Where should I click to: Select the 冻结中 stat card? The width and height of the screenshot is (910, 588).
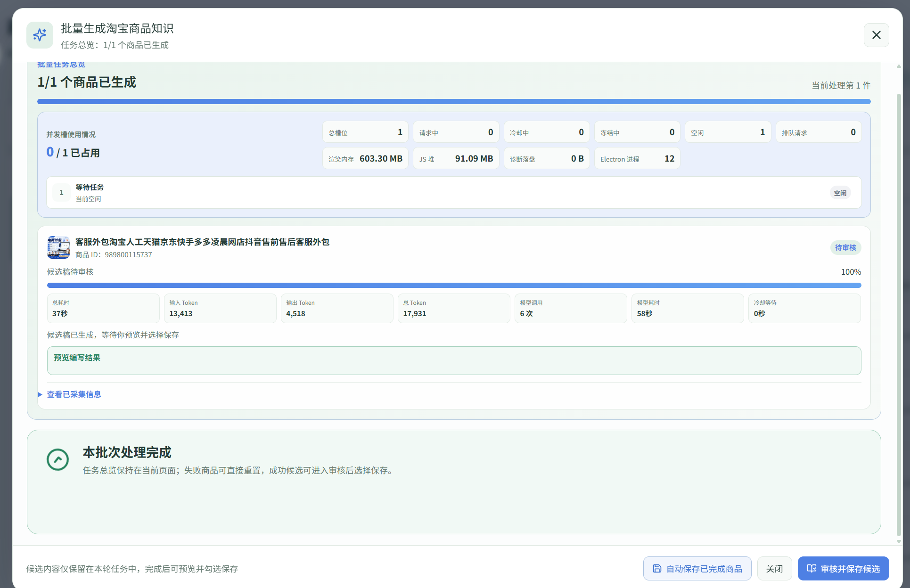point(637,132)
